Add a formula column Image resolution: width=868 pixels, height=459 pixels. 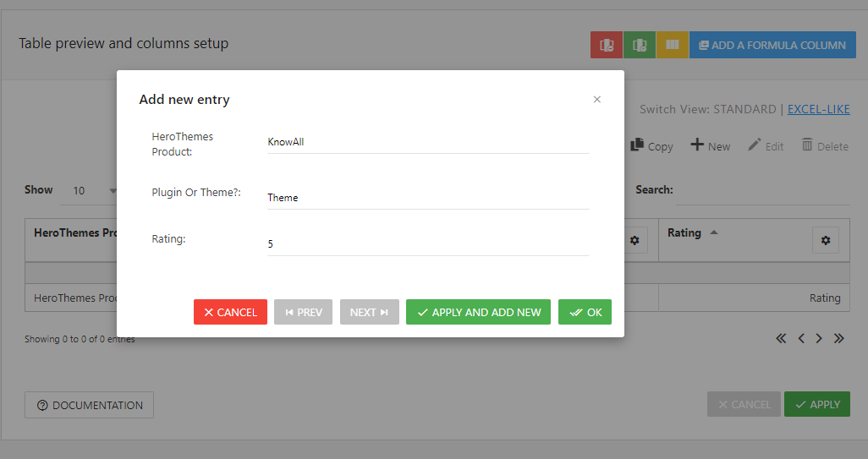[x=772, y=45]
